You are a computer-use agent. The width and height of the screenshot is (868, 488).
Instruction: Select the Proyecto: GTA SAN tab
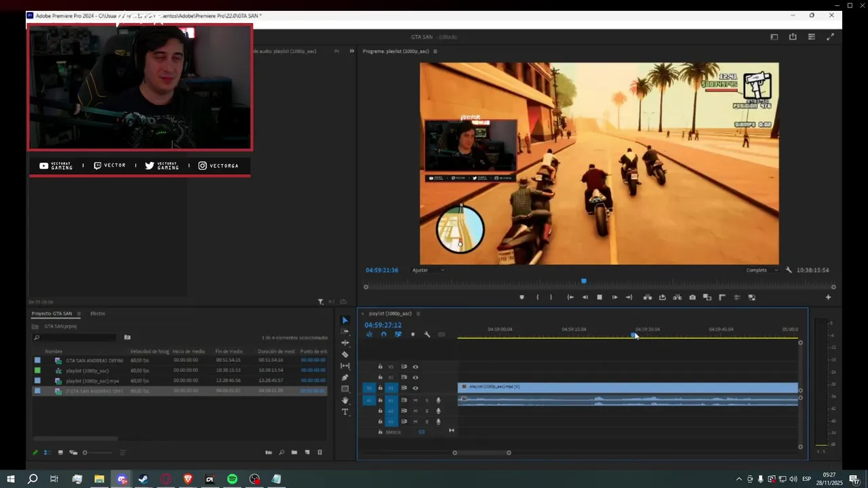52,314
